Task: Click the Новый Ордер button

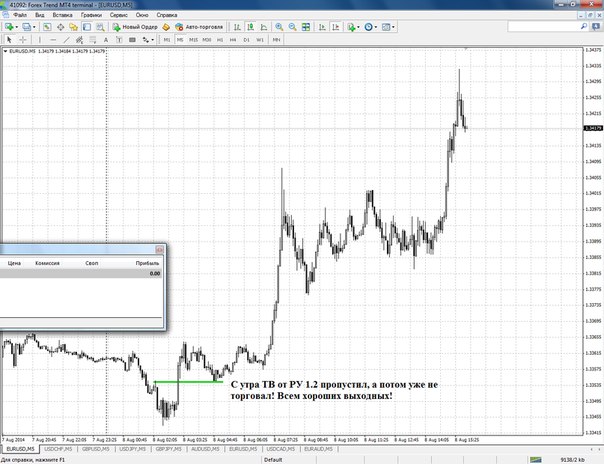Action: [135, 27]
